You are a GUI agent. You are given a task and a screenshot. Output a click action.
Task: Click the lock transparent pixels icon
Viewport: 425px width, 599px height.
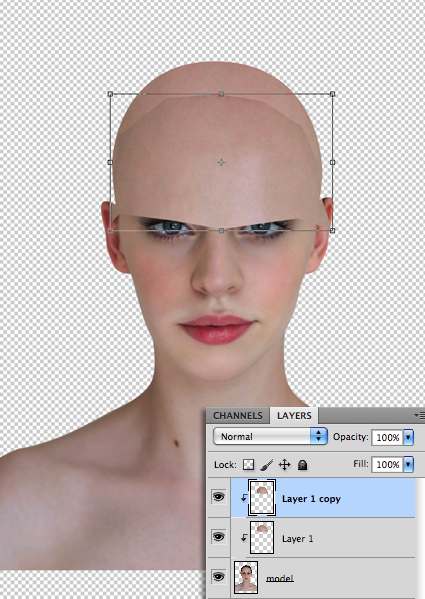click(x=249, y=465)
